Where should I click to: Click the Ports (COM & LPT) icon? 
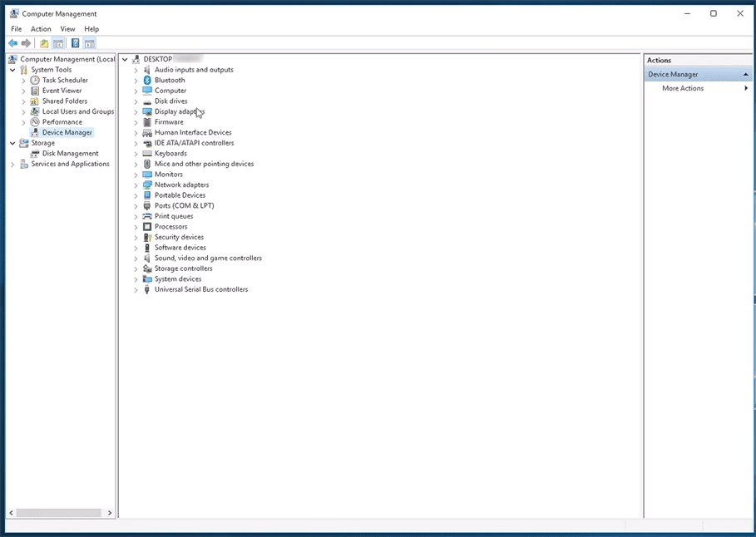click(x=147, y=206)
